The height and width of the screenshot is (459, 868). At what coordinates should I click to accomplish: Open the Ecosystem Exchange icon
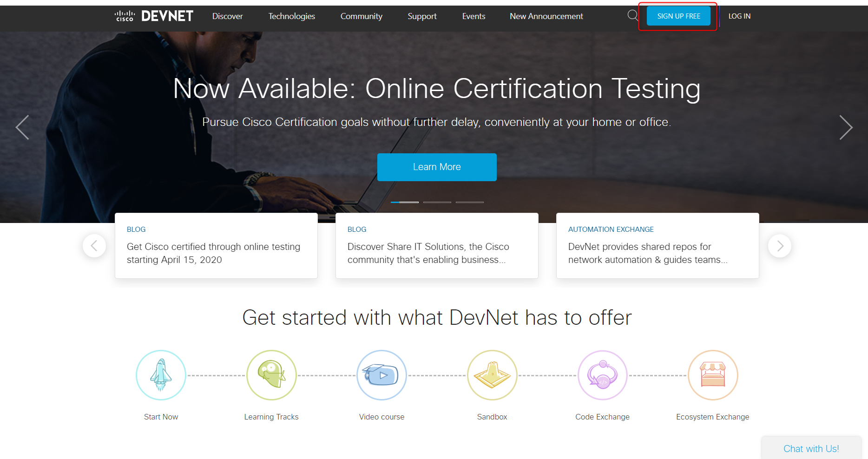tap(712, 375)
